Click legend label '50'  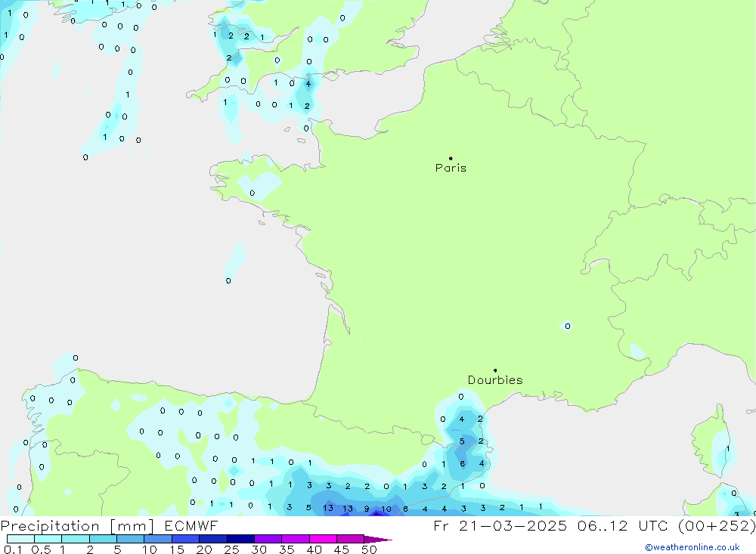coord(370,549)
